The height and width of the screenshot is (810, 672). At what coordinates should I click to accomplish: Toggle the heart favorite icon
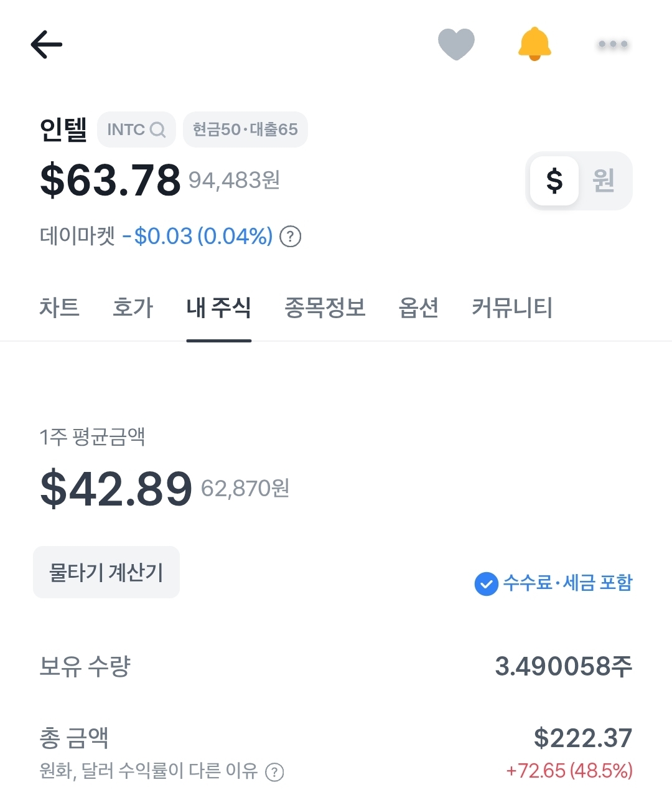click(x=456, y=44)
